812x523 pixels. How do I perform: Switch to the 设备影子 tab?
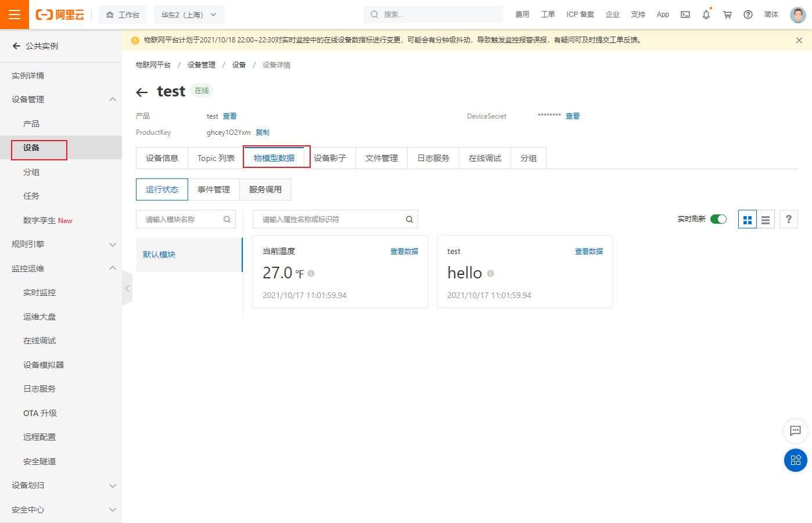coord(330,158)
